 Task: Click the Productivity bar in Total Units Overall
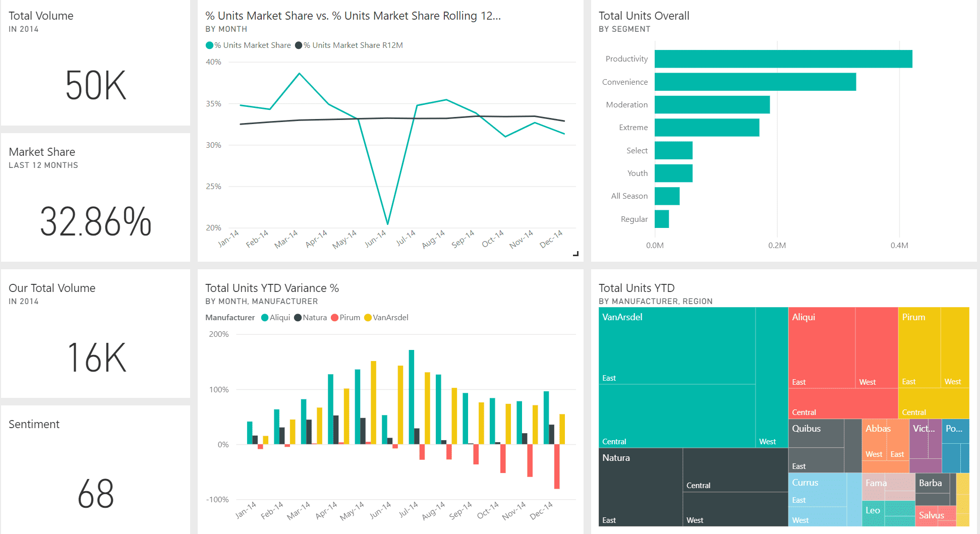783,59
